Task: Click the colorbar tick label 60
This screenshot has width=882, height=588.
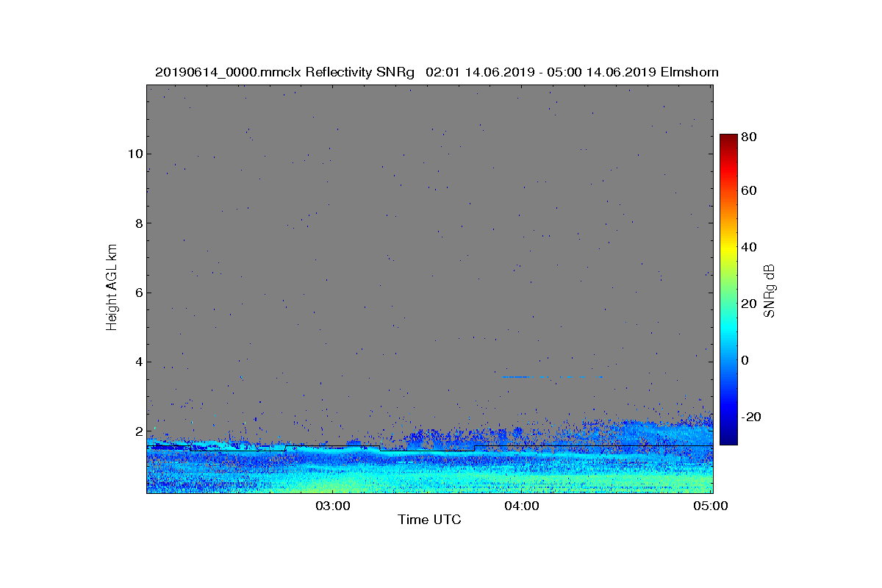Action: [749, 191]
